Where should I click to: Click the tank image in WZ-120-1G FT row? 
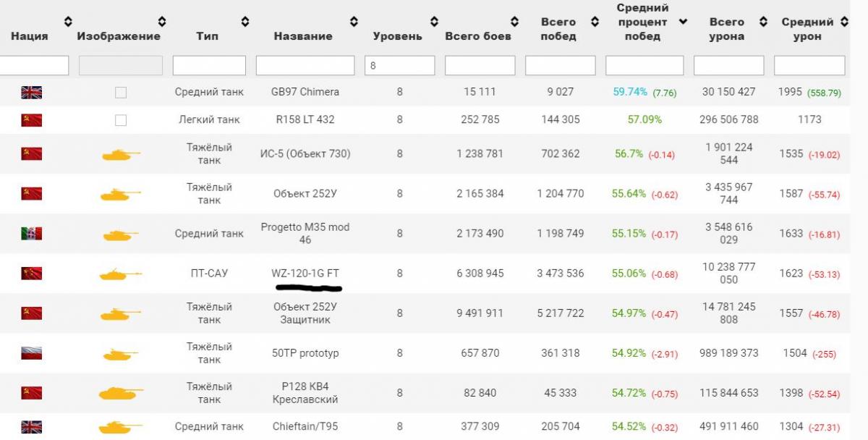coord(120,274)
